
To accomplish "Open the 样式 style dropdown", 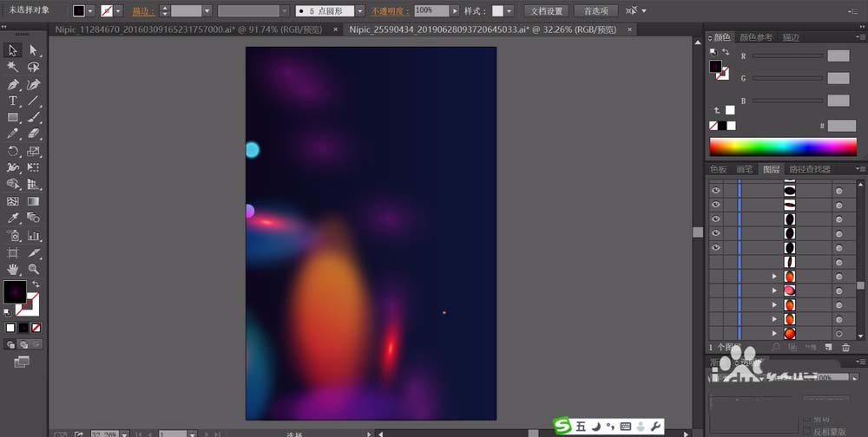I will point(510,11).
